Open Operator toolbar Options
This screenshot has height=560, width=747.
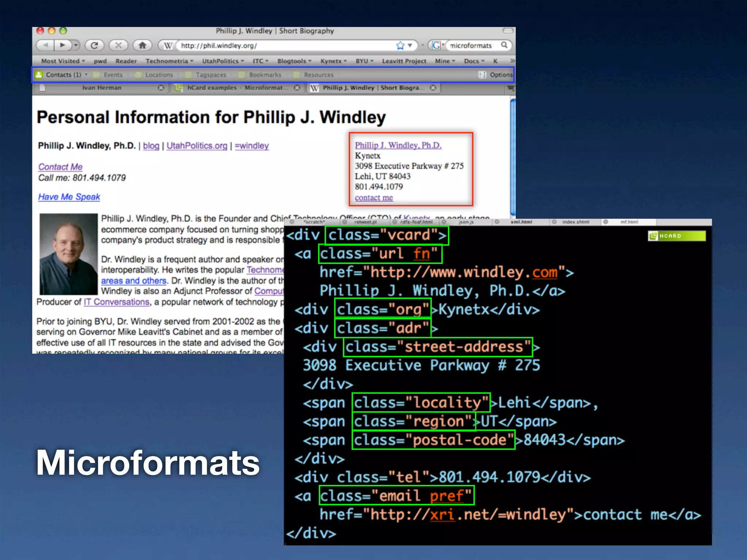496,75
